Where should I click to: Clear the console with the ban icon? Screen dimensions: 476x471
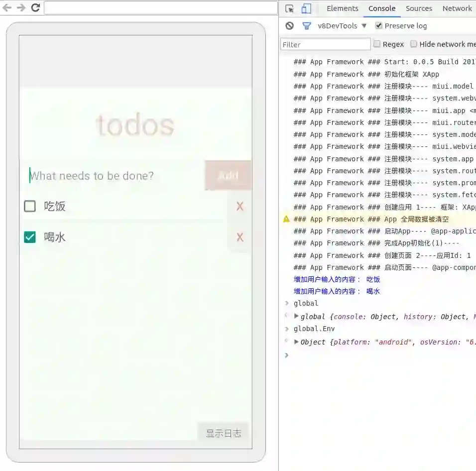(290, 26)
